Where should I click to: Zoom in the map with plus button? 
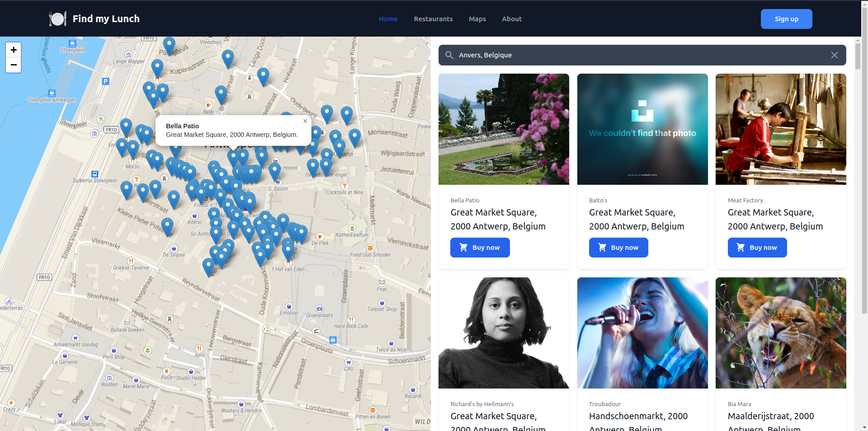[x=14, y=50]
